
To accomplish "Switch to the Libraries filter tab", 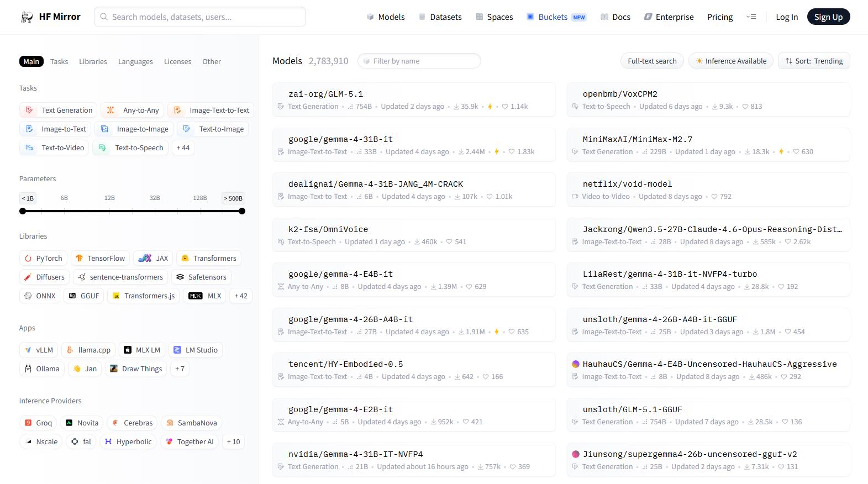I will (93, 61).
